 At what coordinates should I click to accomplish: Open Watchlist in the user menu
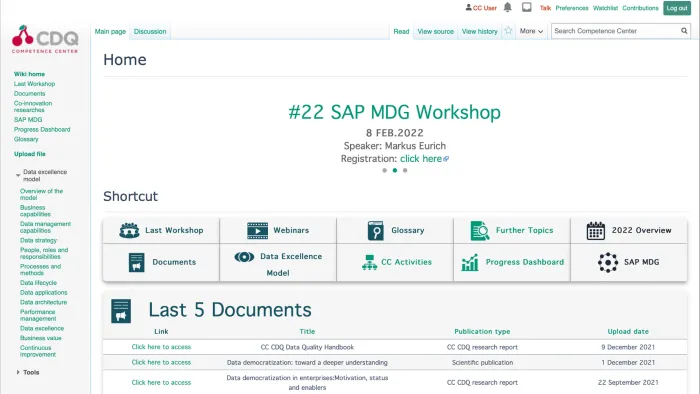pyautogui.click(x=605, y=8)
